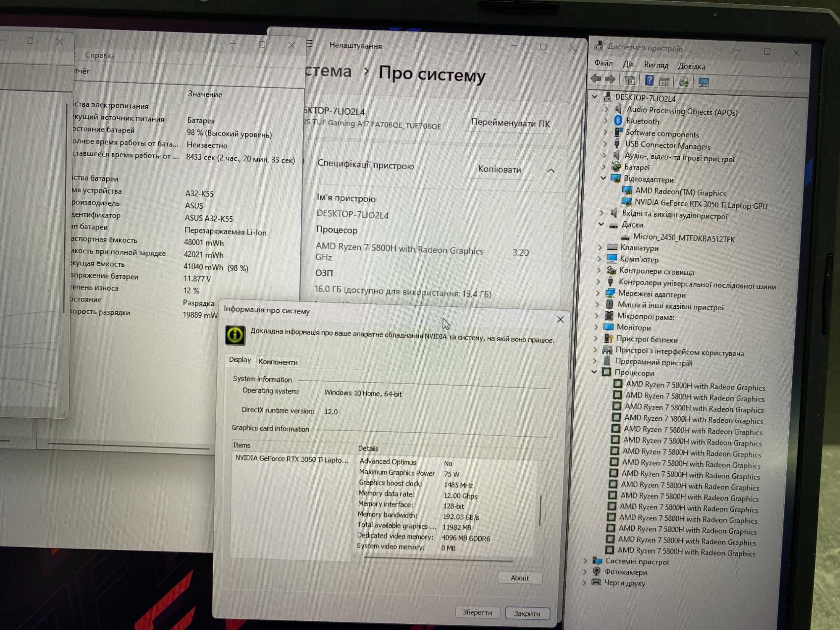Select the Display tab in NVIDIA dialog
Screen dimensions: 840x630
pyautogui.click(x=240, y=360)
